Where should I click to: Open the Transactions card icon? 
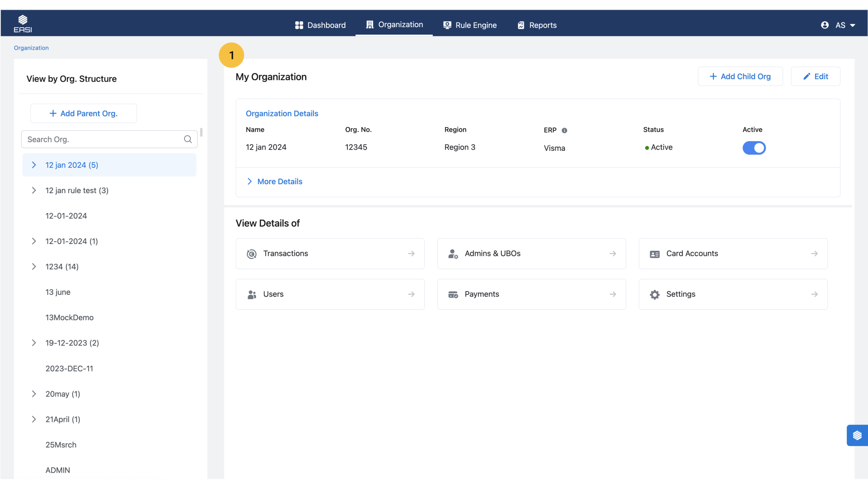252,254
